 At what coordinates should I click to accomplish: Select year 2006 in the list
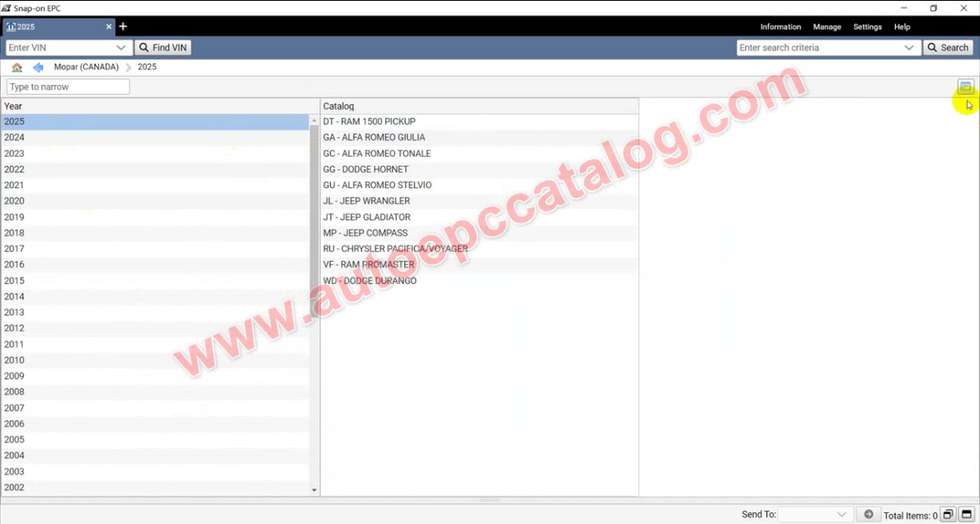pos(155,424)
